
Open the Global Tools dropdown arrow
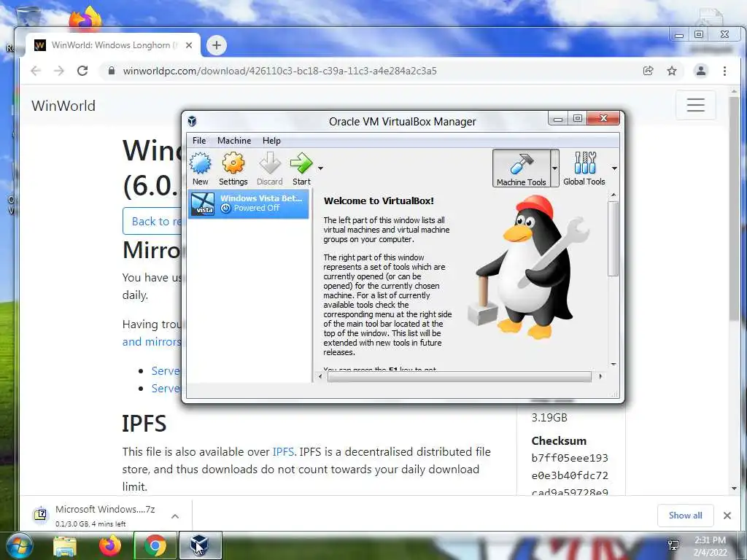[x=614, y=168]
